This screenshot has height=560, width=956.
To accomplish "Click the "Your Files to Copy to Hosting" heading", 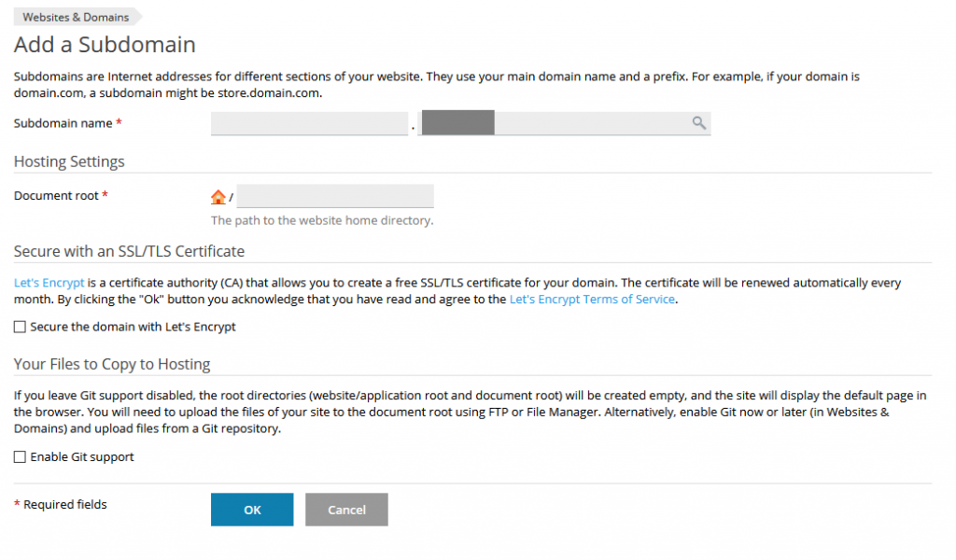I will coord(112,364).
